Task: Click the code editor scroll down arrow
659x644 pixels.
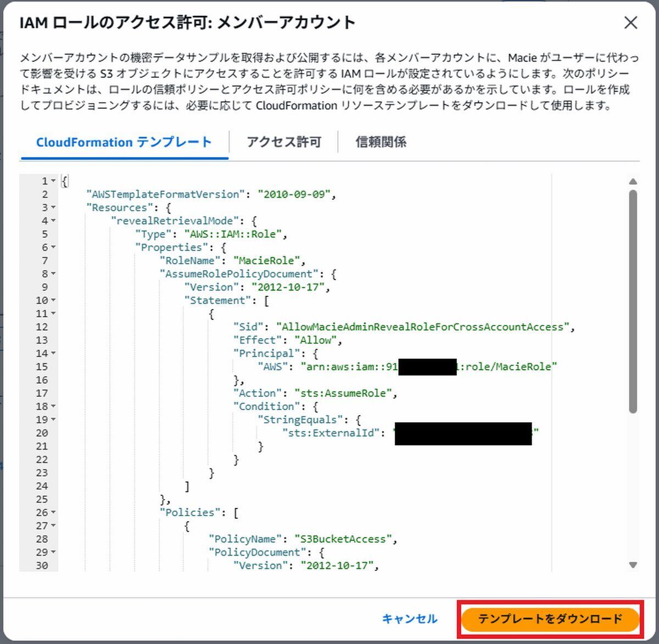Action: (633, 564)
